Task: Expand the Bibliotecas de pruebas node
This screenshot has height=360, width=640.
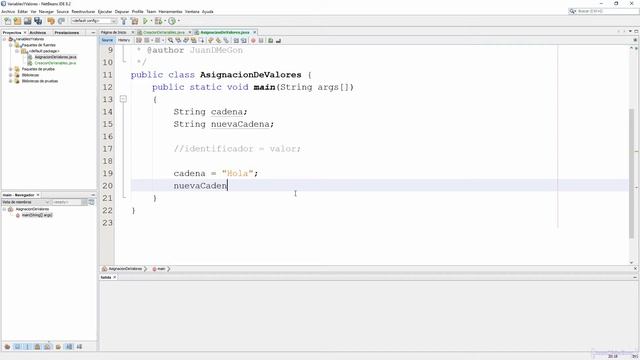Action: pyautogui.click(x=11, y=81)
